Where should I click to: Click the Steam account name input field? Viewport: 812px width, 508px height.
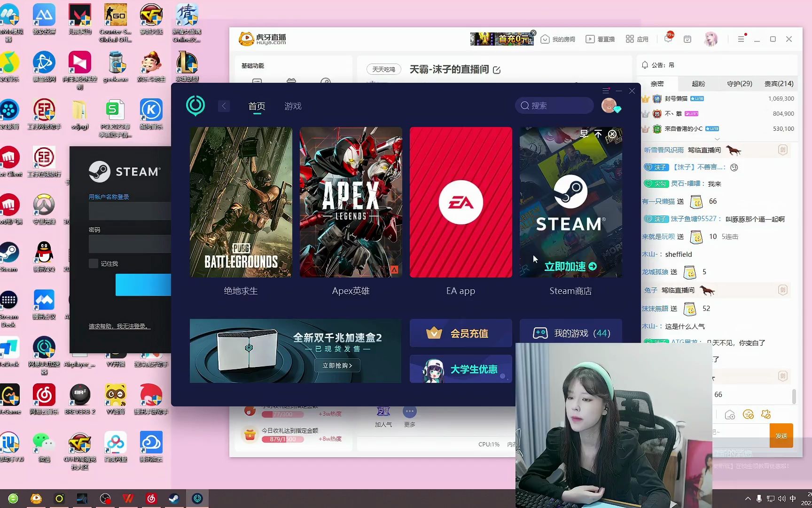[x=130, y=211]
